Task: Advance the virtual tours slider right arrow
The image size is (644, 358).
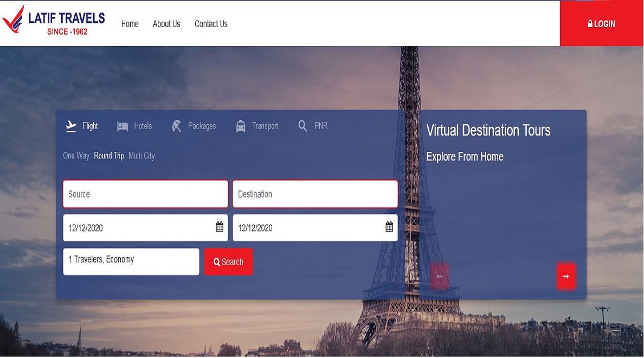Action: (566, 277)
